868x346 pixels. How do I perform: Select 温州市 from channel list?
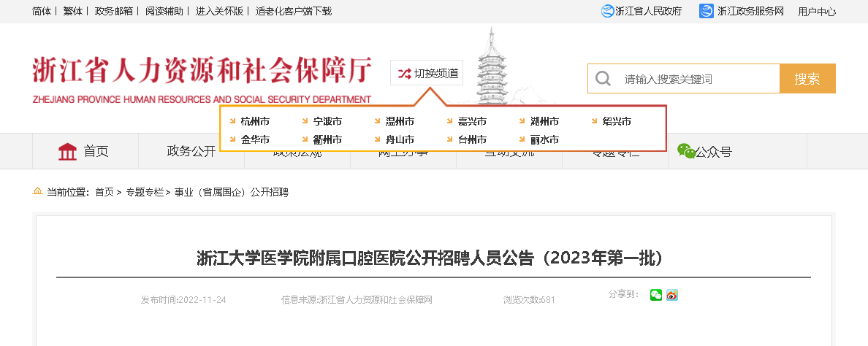click(400, 122)
